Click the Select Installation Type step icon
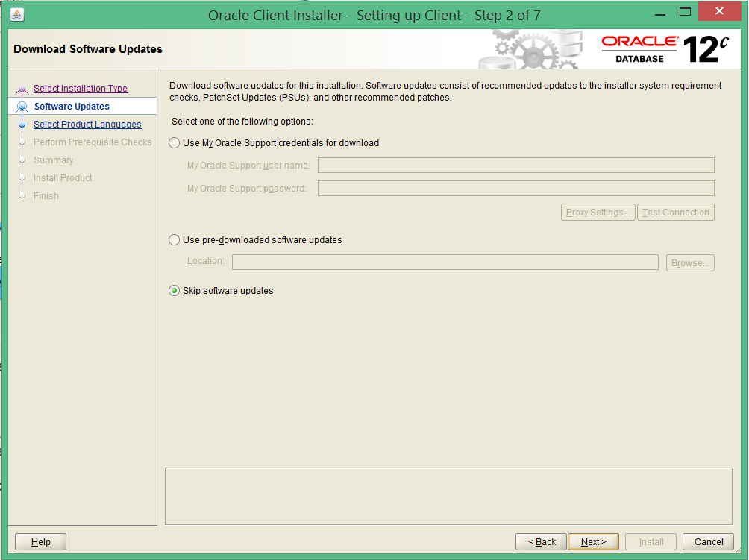 pyautogui.click(x=22, y=88)
